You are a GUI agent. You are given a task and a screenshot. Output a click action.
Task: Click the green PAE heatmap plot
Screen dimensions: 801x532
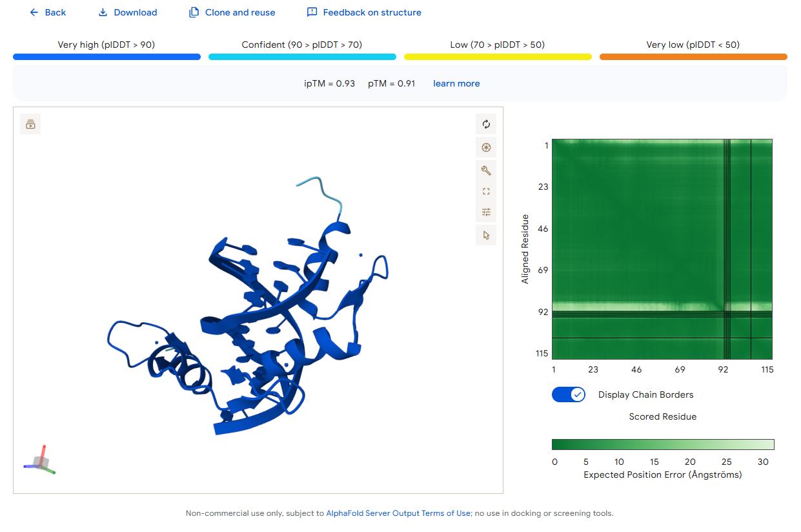(x=662, y=249)
